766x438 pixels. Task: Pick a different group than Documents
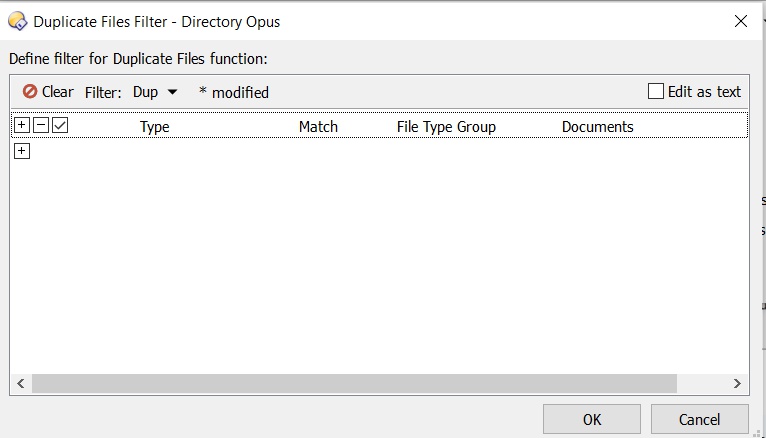(x=597, y=127)
